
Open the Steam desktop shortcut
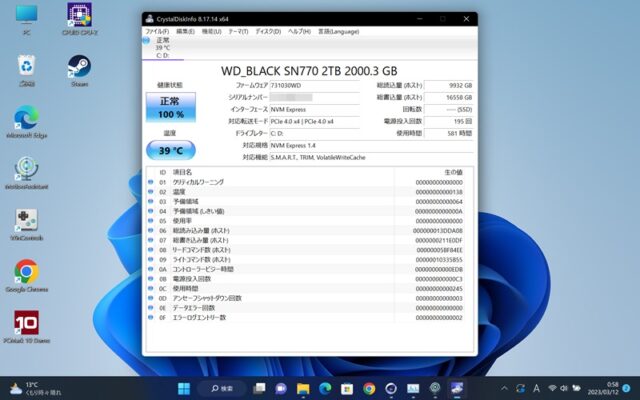[x=80, y=70]
